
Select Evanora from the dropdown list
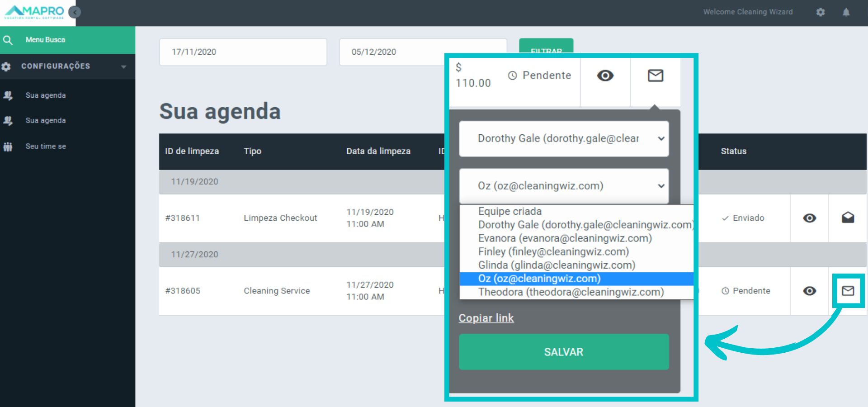tap(565, 238)
